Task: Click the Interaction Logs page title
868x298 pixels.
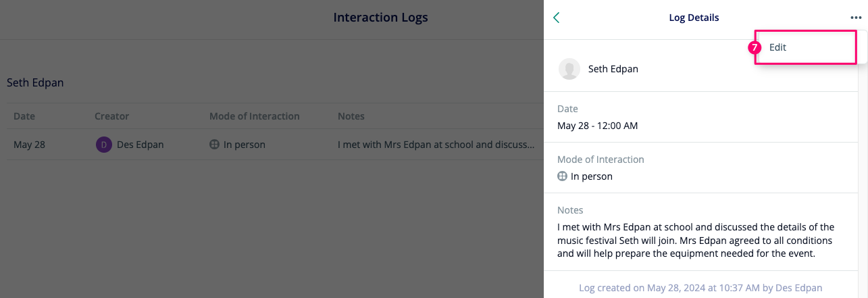Action: tap(380, 18)
